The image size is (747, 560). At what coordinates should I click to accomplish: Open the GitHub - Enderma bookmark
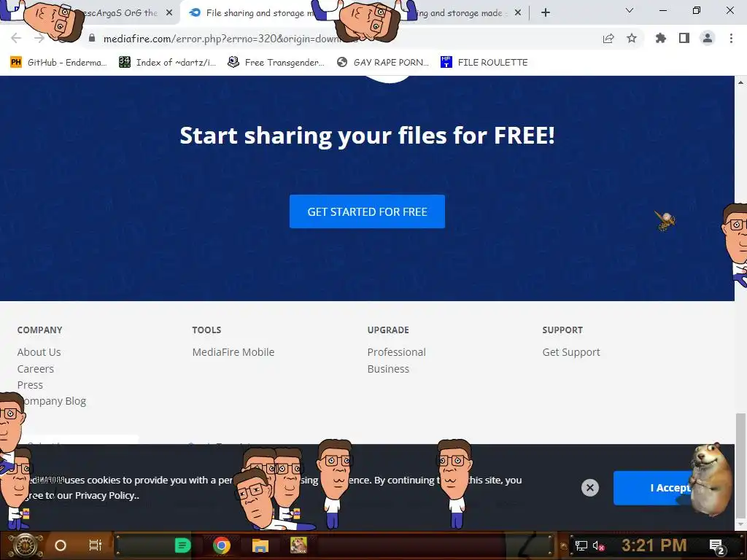pyautogui.click(x=58, y=63)
